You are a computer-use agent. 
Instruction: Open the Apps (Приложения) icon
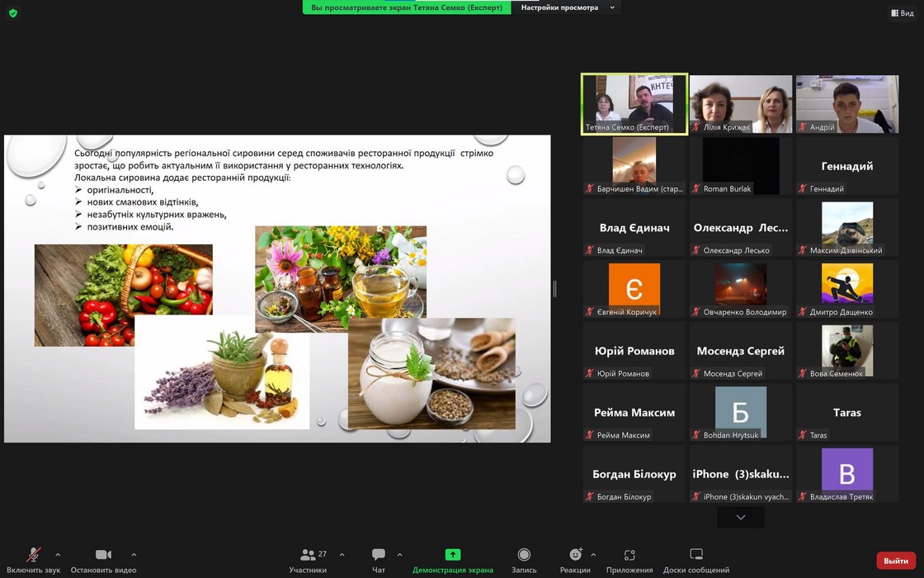629,556
